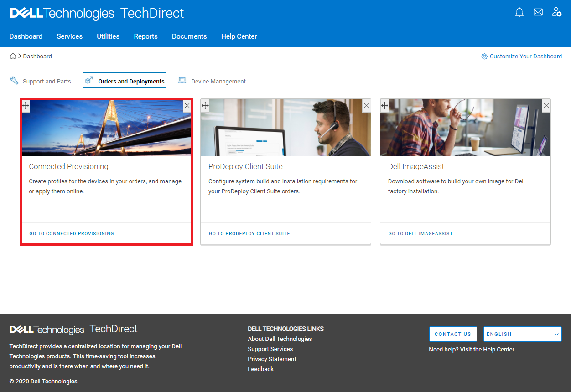Viewport: 571px width, 392px height.
Task: Click the home breadcrumb icon
Action: 13,56
